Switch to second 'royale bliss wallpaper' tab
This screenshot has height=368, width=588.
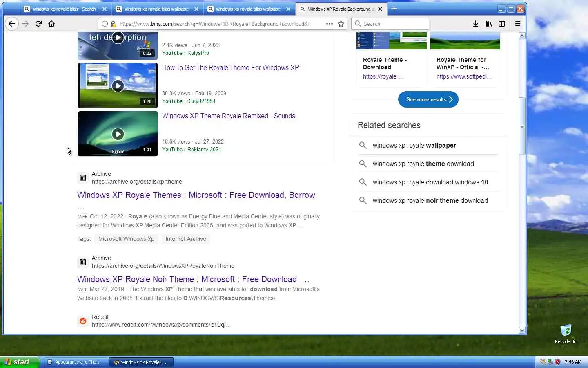[156, 9]
